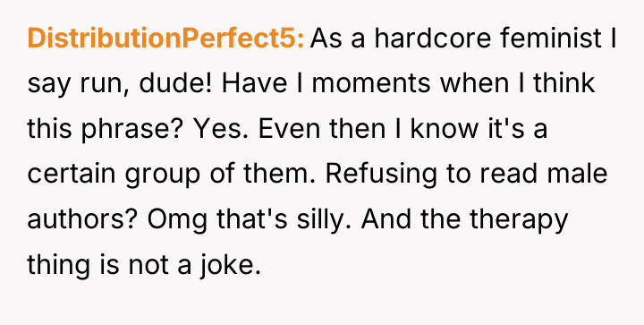Image resolution: width=644 pixels, height=325 pixels.
Task: Click the word "authors?" in the comment
Action: pos(82,219)
